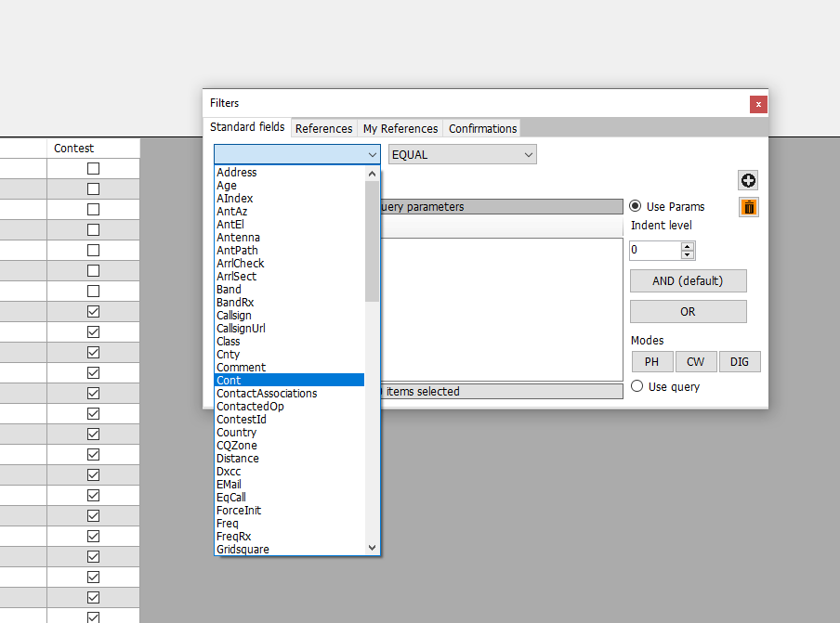Choose ContactedOp from the field list

coord(289,407)
